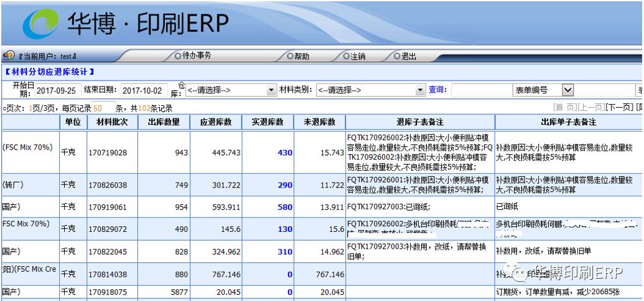Click the current user avatar icon

coord(8,55)
